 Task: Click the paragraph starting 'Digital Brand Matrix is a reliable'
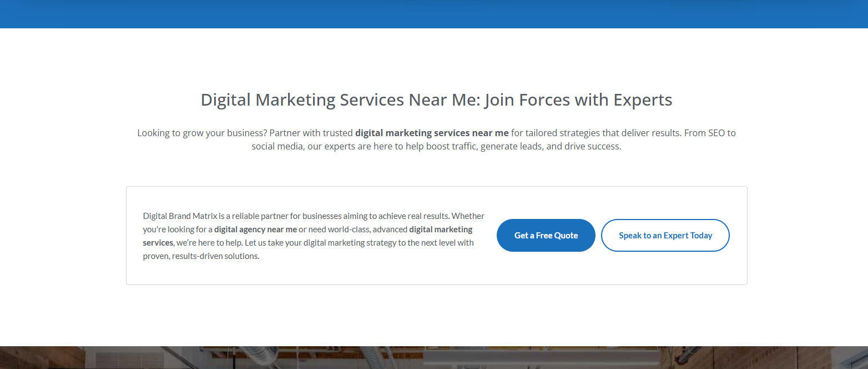(x=314, y=236)
